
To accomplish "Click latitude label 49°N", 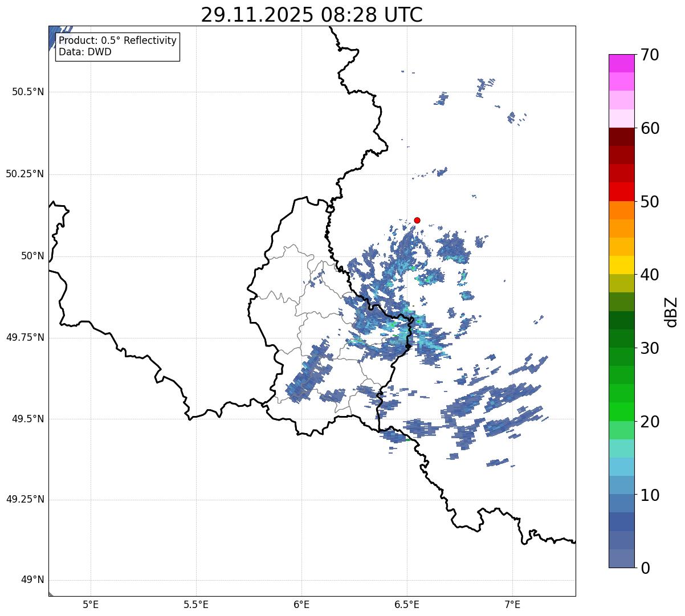I will click(32, 580).
